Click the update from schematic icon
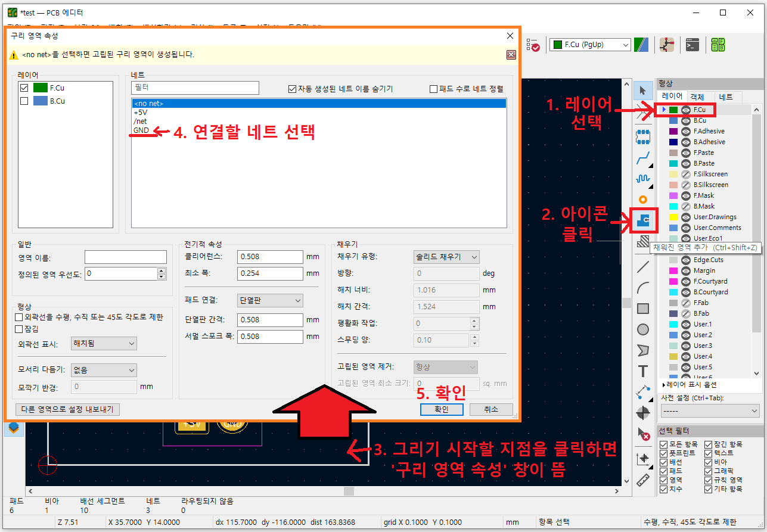The image size is (767, 532). coord(666,45)
